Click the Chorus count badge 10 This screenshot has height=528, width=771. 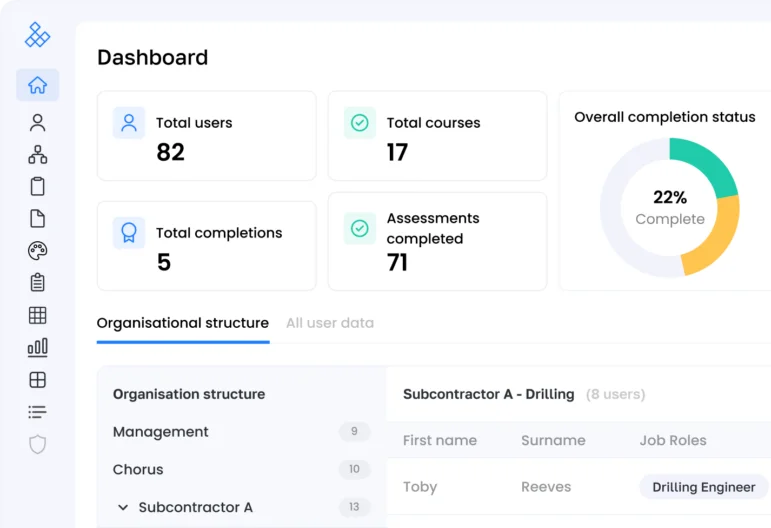(354, 469)
